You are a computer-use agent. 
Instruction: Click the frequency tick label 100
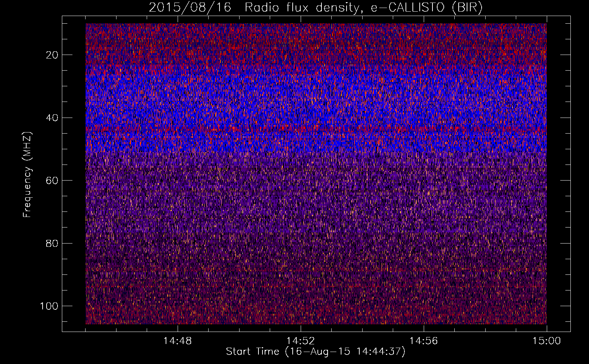click(x=50, y=306)
